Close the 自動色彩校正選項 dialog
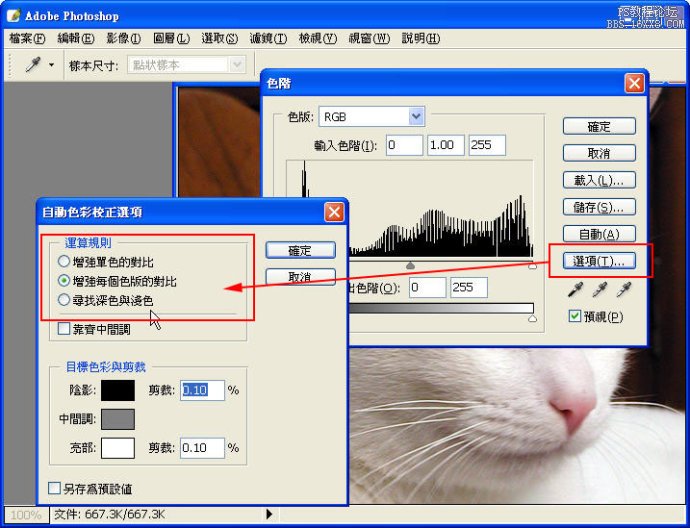The image size is (690, 528). (334, 212)
